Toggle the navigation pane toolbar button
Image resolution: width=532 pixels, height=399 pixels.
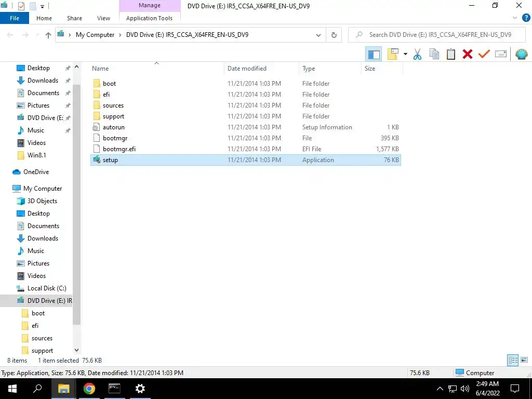374,54
